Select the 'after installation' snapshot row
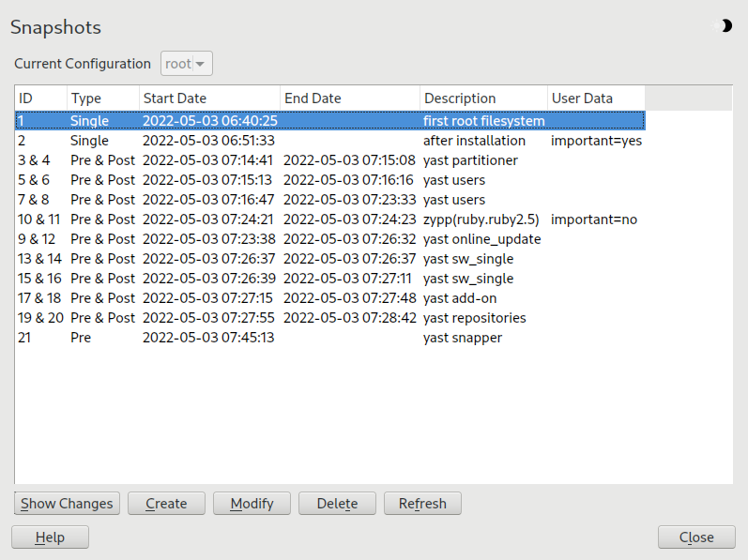This screenshot has height=560, width=748. (x=328, y=141)
